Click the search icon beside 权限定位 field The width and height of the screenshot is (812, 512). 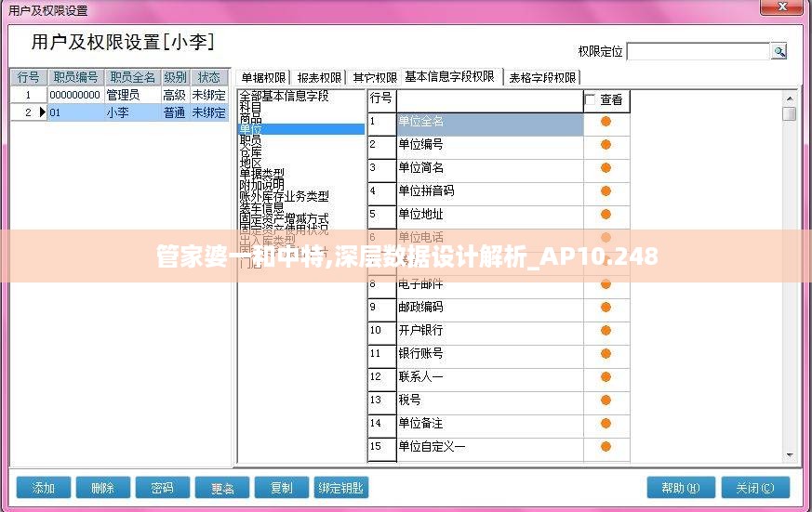coord(779,51)
